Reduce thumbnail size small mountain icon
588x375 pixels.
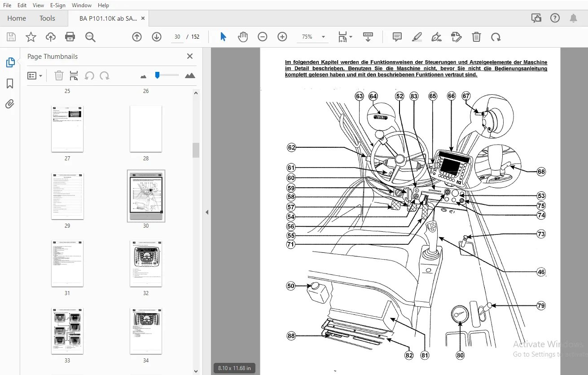tap(144, 76)
